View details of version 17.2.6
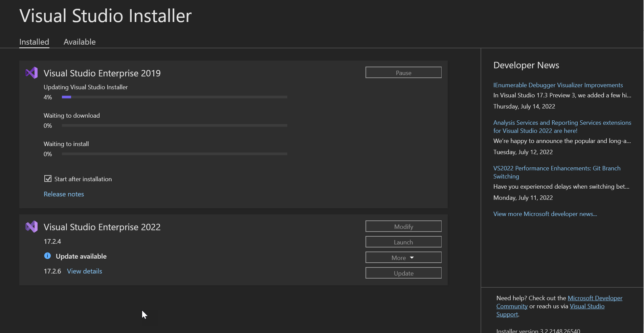This screenshot has width=644, height=333. coord(84,271)
